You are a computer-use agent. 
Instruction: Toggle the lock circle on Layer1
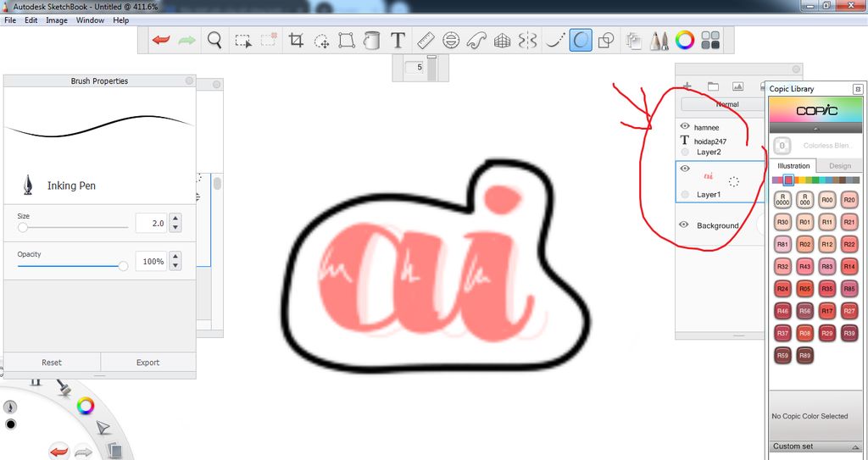(x=685, y=194)
